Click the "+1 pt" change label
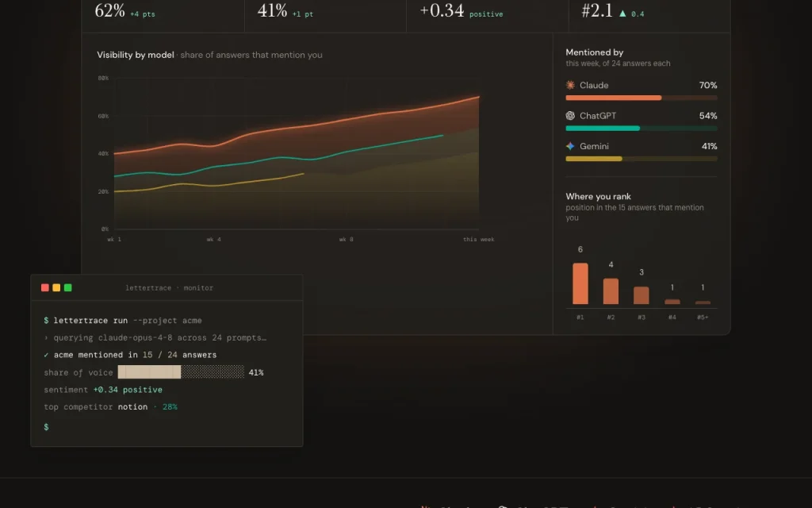The width and height of the screenshot is (812, 508). 302,14
